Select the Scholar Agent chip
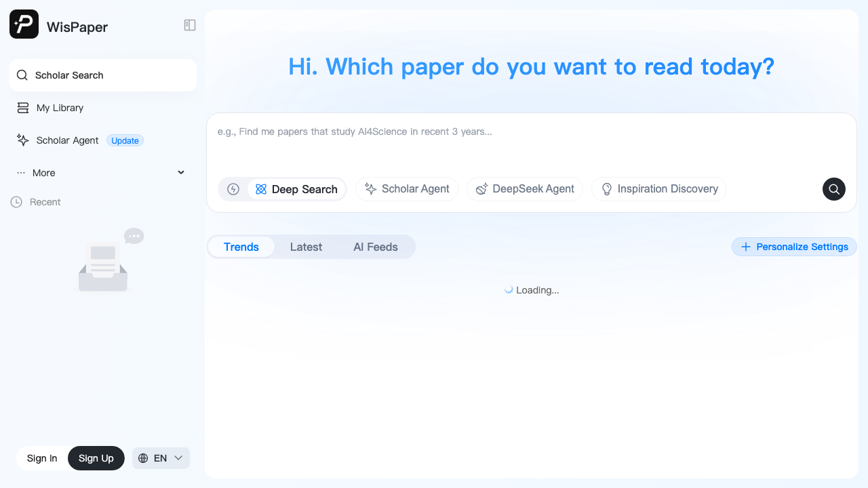Screen dimensions: 868x488 pyautogui.click(x=407, y=189)
